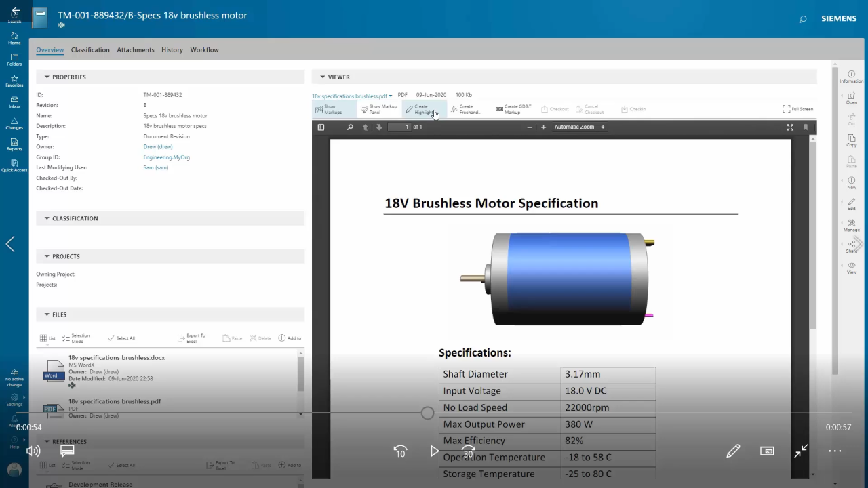
Task: Open the Information panel icon
Action: click(x=852, y=77)
